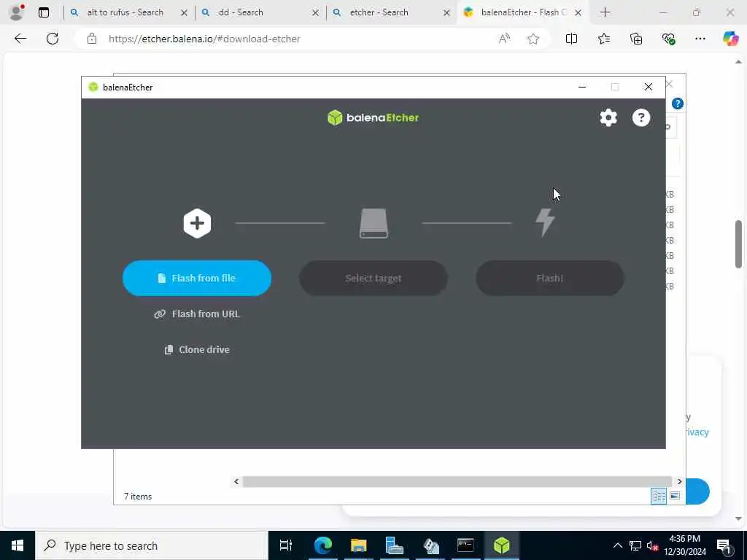
Task: Open Edge Collections
Action: (636, 39)
